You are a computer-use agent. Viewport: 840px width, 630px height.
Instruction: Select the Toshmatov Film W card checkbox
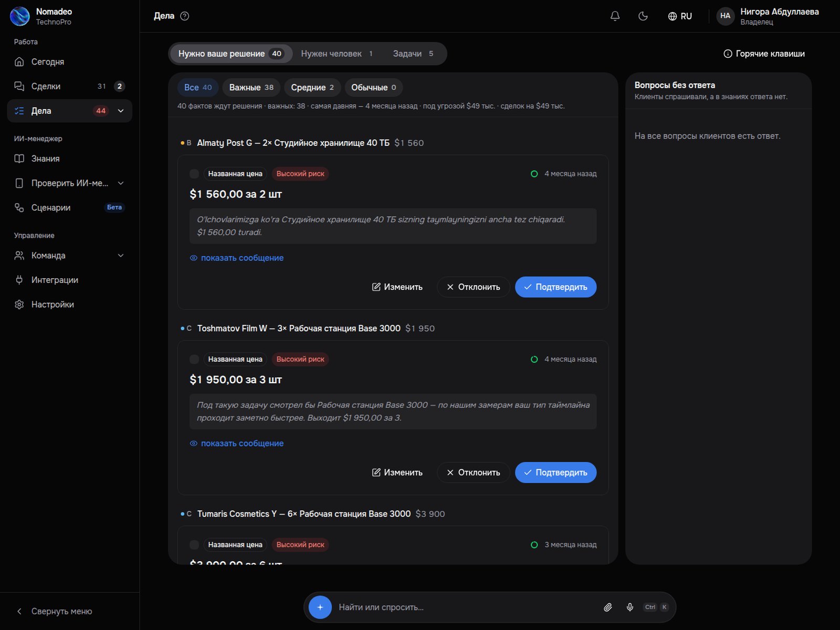[x=194, y=359]
